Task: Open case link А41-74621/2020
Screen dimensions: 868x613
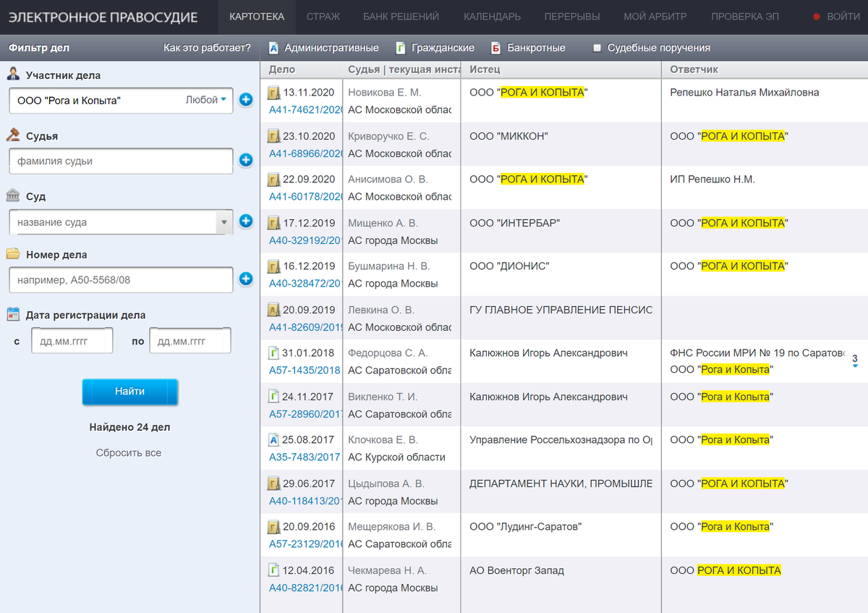Action: 306,110
